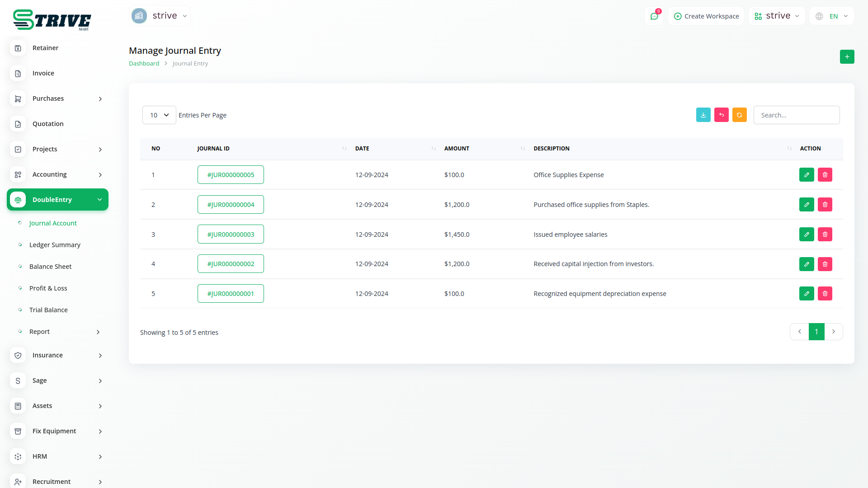Open the EN language dropdown
The width and height of the screenshot is (868, 488).
point(832,16)
